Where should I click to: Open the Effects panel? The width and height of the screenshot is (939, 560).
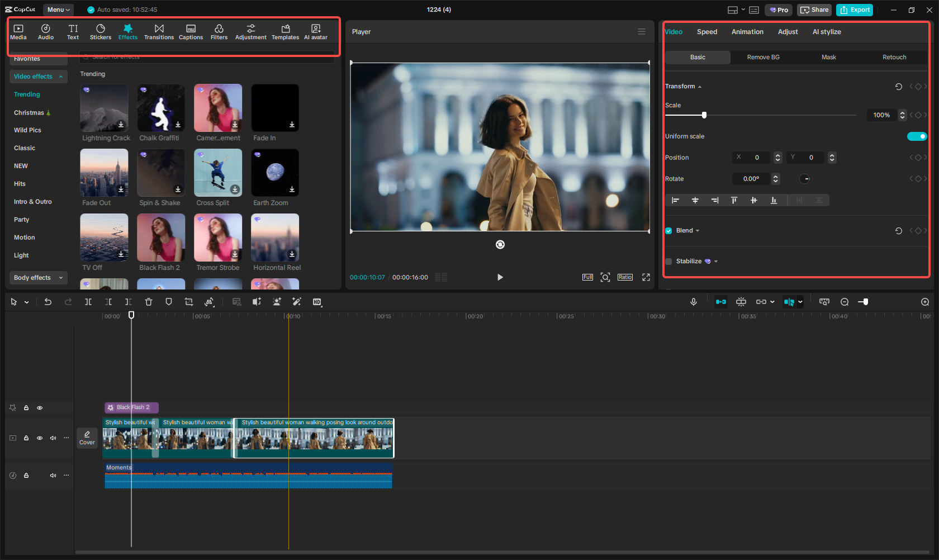pos(127,31)
